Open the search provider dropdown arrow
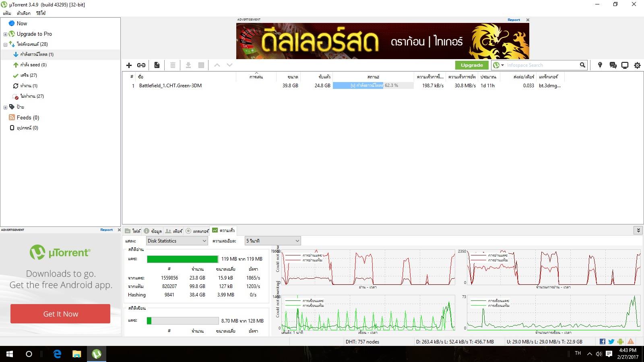Viewport: 644px width, 362px height. (502, 65)
